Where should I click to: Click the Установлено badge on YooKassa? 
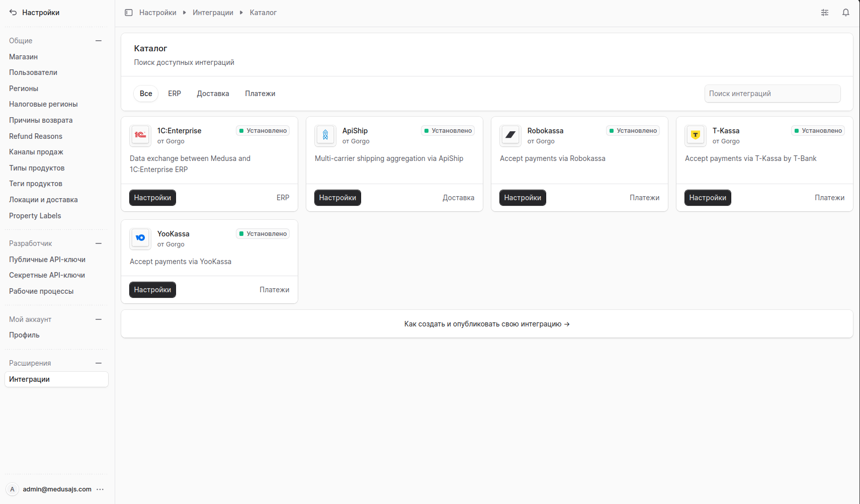click(263, 234)
